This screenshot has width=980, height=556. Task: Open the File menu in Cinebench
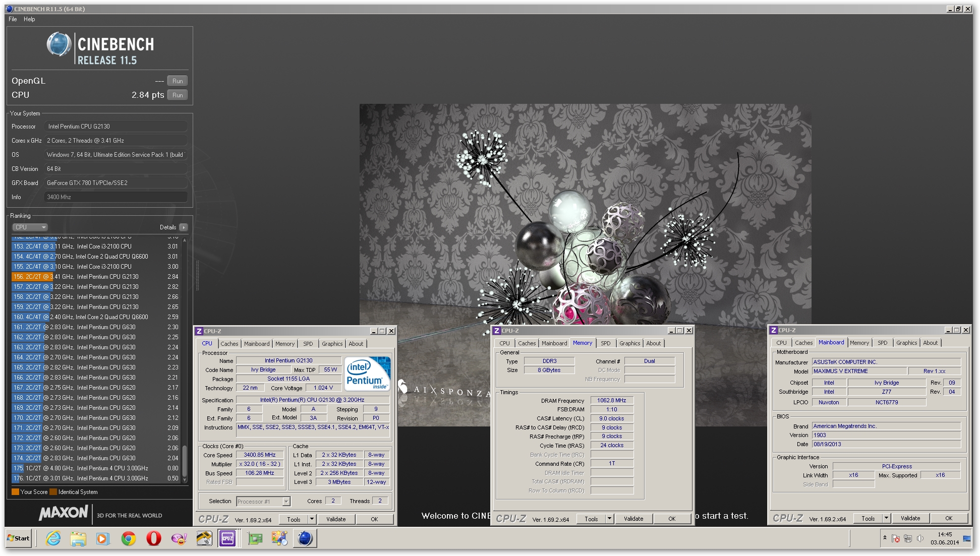pos(13,19)
